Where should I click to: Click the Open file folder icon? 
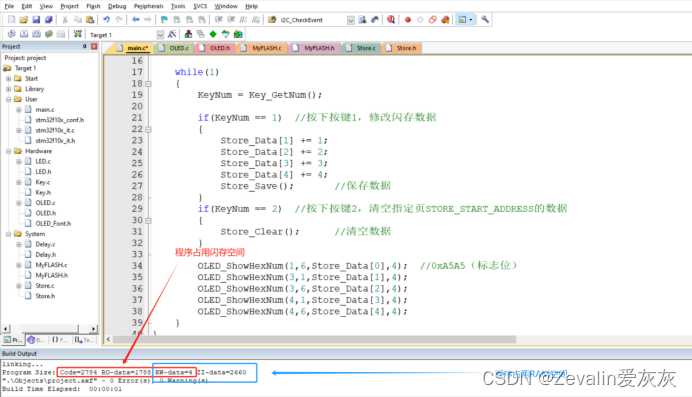click(x=24, y=19)
